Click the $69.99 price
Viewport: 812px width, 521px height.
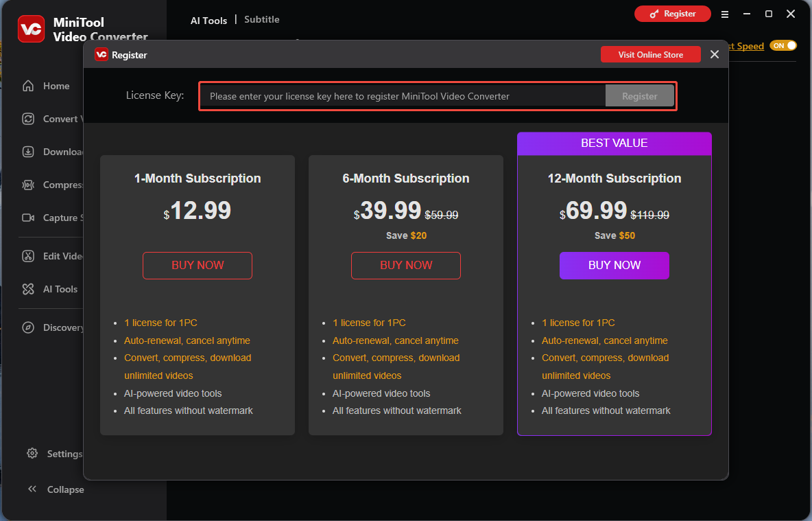[593, 211]
